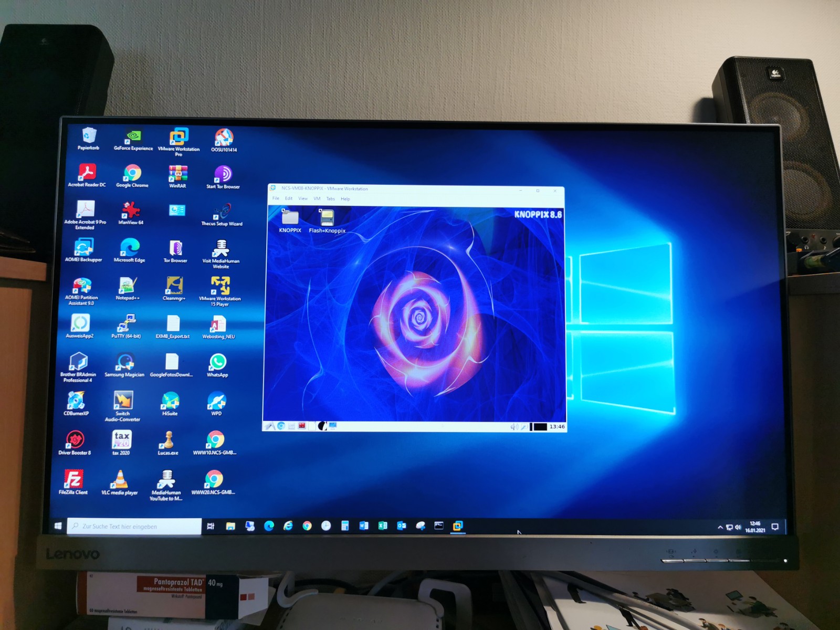Click VMware Workstation icon in taskbar
Screen dimensions: 840x630
pyautogui.click(x=458, y=526)
